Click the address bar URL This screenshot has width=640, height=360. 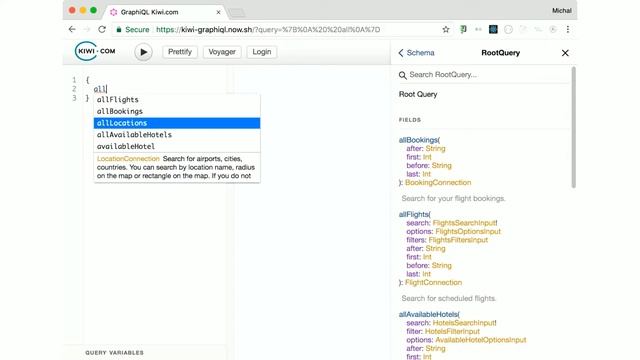(x=268, y=29)
